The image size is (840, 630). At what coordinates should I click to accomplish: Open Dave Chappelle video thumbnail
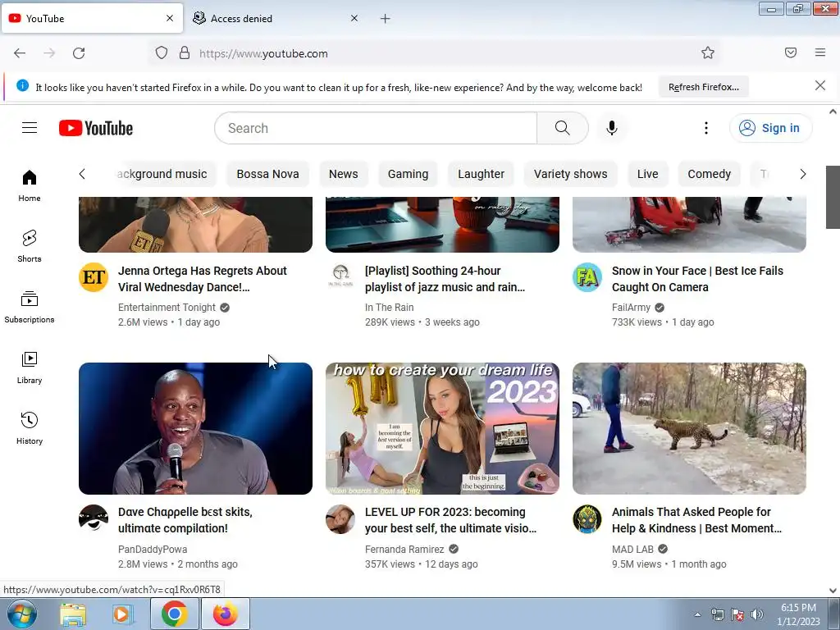point(195,428)
